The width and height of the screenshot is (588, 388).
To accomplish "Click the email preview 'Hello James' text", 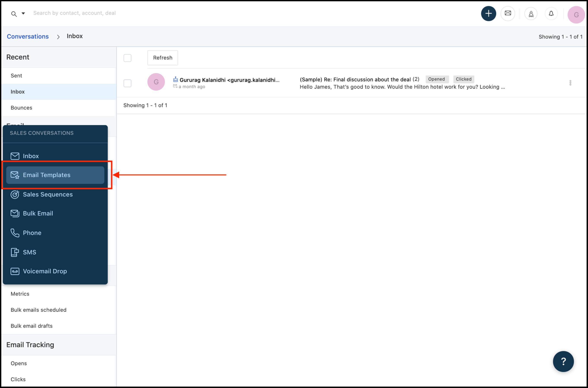I will click(x=402, y=87).
